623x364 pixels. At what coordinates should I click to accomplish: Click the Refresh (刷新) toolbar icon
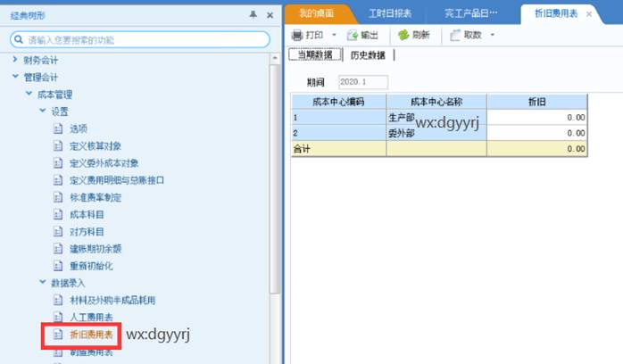(x=403, y=35)
